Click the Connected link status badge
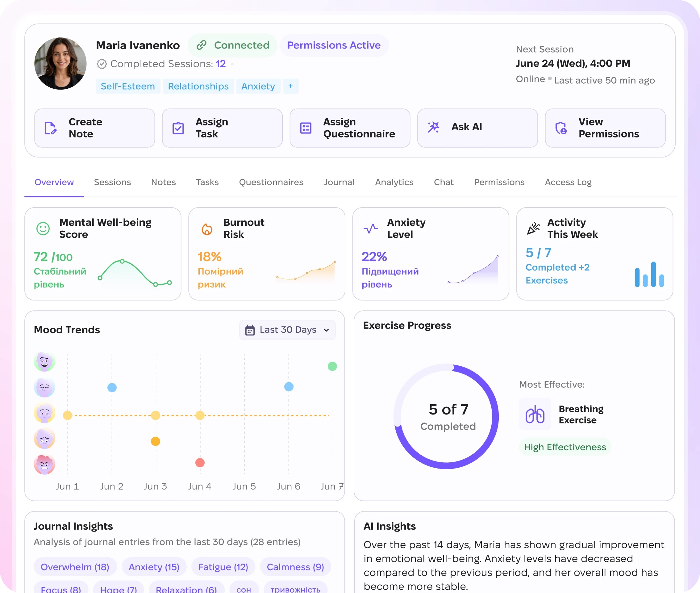 pos(232,45)
